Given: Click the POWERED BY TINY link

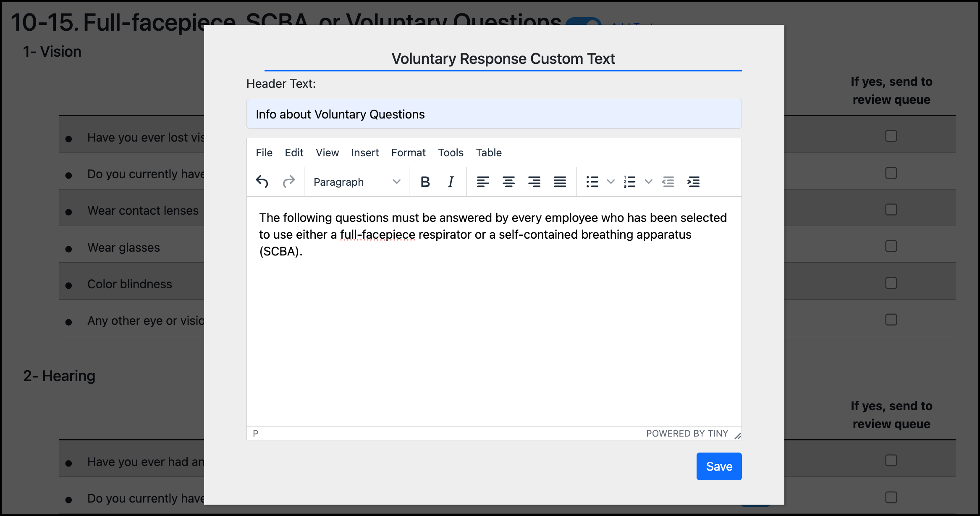Looking at the screenshot, I should [687, 433].
